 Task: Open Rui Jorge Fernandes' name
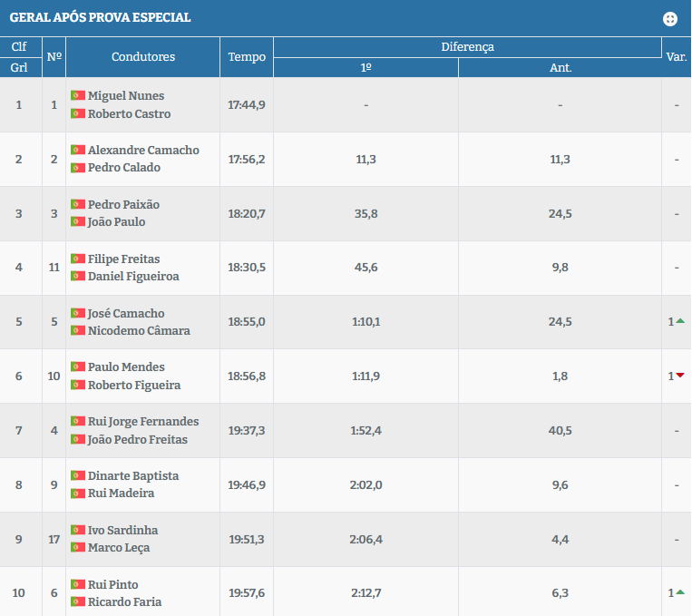coord(143,422)
